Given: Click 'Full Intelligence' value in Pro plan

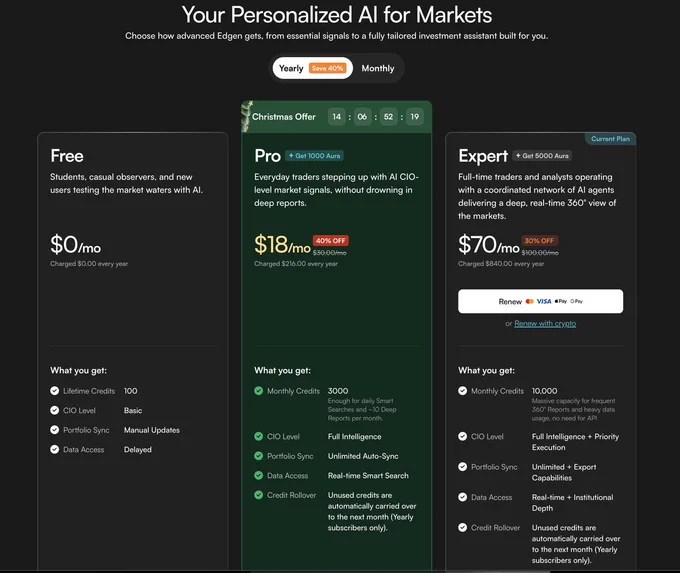Looking at the screenshot, I should pyautogui.click(x=355, y=436).
